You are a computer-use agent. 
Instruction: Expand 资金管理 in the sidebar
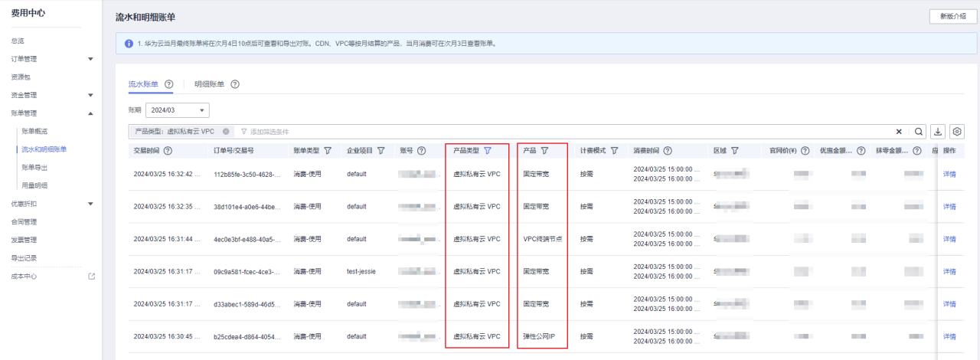click(x=90, y=96)
